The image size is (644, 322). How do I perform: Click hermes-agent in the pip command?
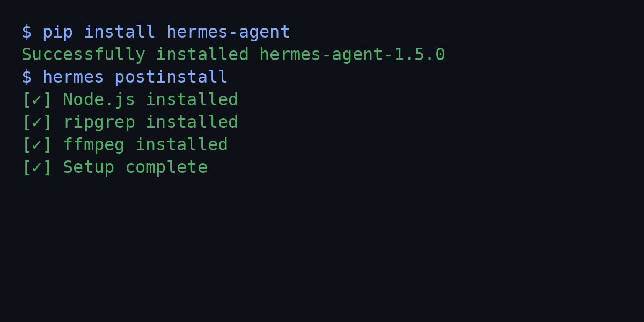point(228,33)
